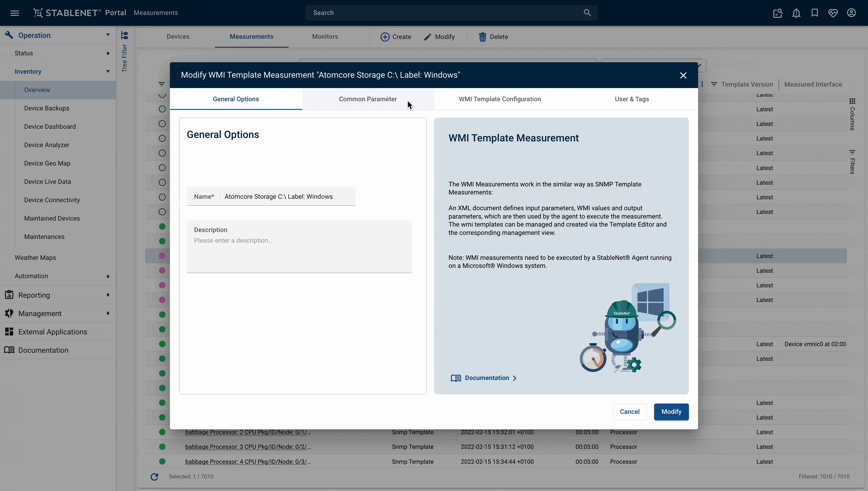
Task: Close the Modify WMI Template dialog
Action: (x=683, y=75)
